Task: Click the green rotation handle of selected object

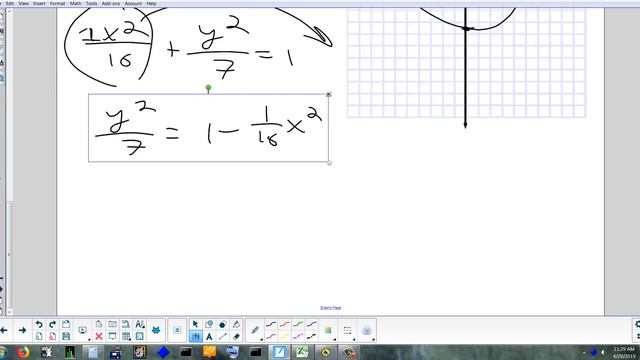Action: [x=209, y=88]
